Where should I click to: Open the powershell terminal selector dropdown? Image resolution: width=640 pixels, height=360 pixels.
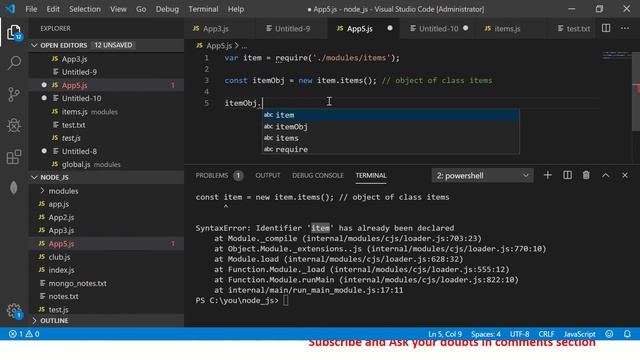pos(482,176)
